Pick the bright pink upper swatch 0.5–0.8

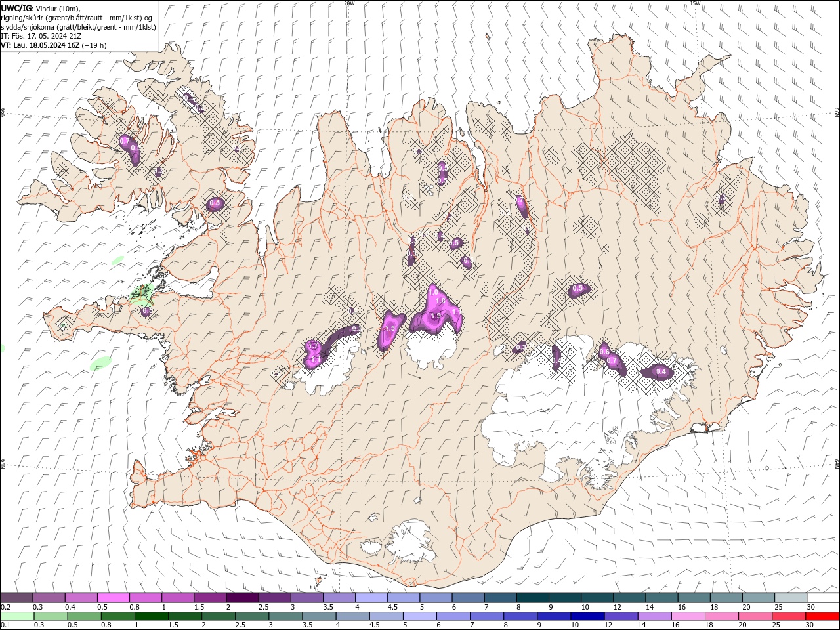[114, 597]
